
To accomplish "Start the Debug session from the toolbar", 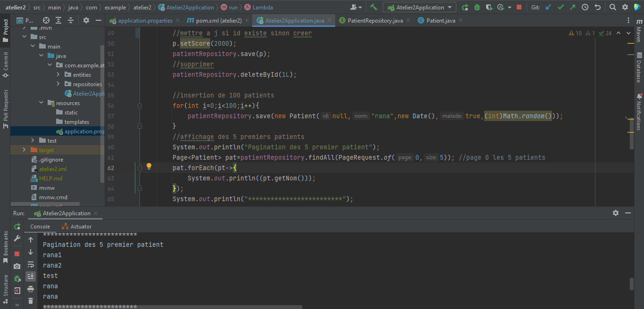I will pyautogui.click(x=478, y=7).
